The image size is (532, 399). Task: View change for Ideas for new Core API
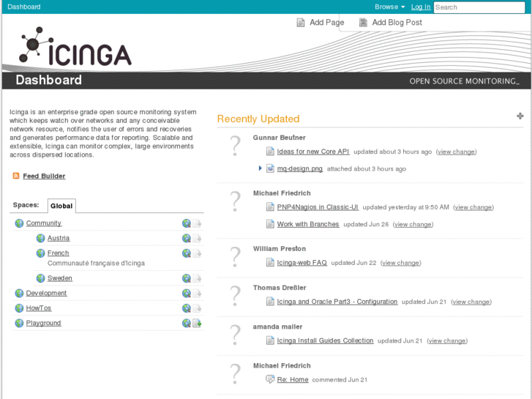click(456, 152)
